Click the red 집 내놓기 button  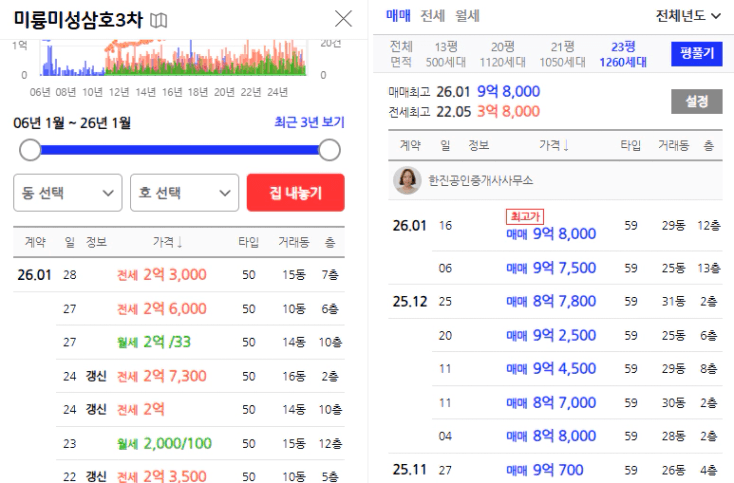pyautogui.click(x=295, y=193)
